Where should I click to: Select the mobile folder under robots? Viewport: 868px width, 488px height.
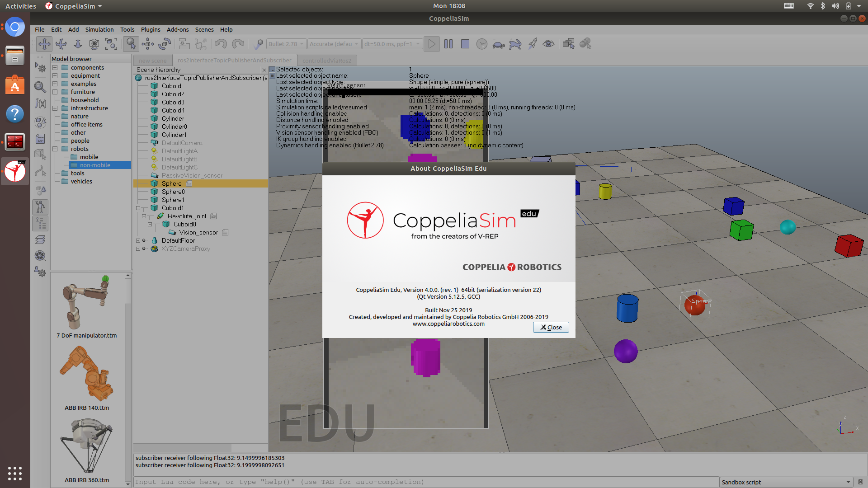click(89, 157)
